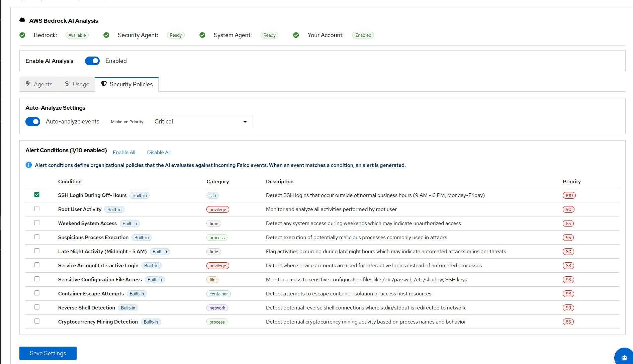
Task: Click the process tag in Suspicious Process Execution row
Action: click(217, 238)
